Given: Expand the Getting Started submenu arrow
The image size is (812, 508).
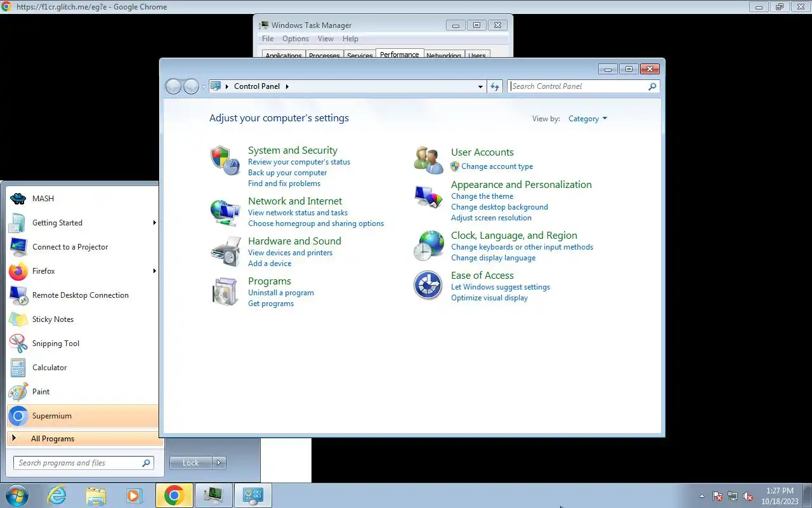Looking at the screenshot, I should 154,223.
